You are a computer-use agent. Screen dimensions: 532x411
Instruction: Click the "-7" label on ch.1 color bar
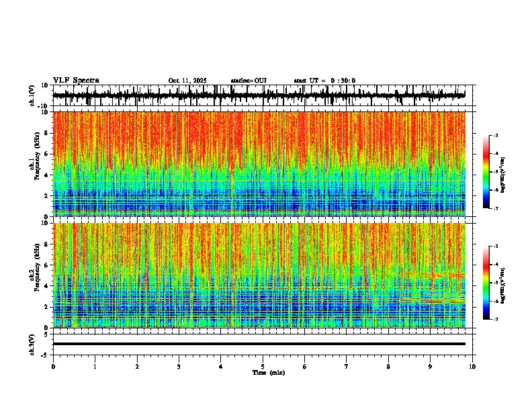coord(495,208)
